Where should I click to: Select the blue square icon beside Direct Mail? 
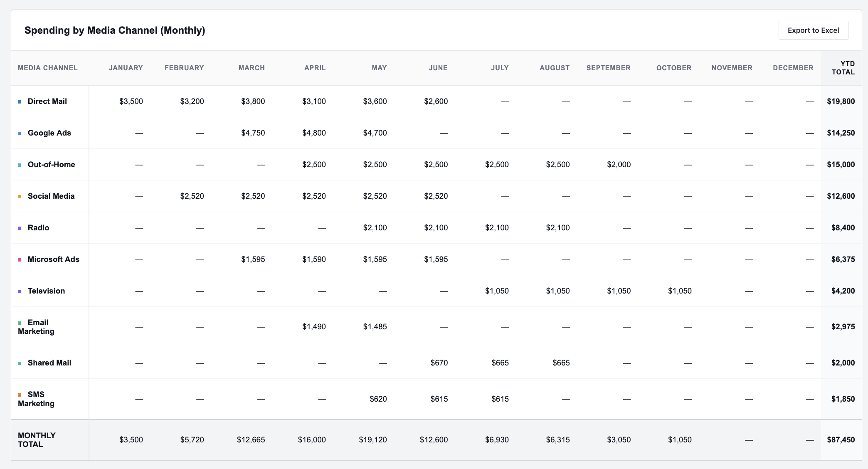20,101
